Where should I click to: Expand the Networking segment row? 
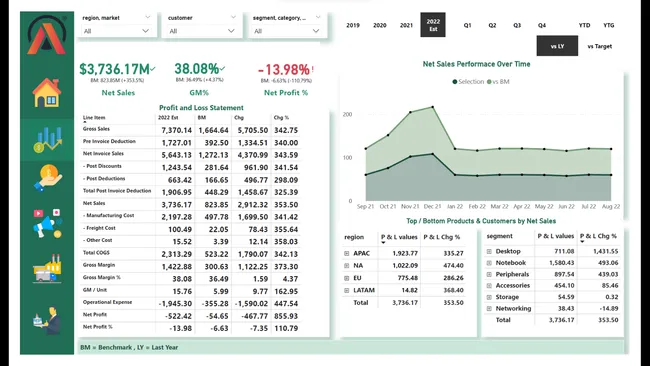[489, 308]
